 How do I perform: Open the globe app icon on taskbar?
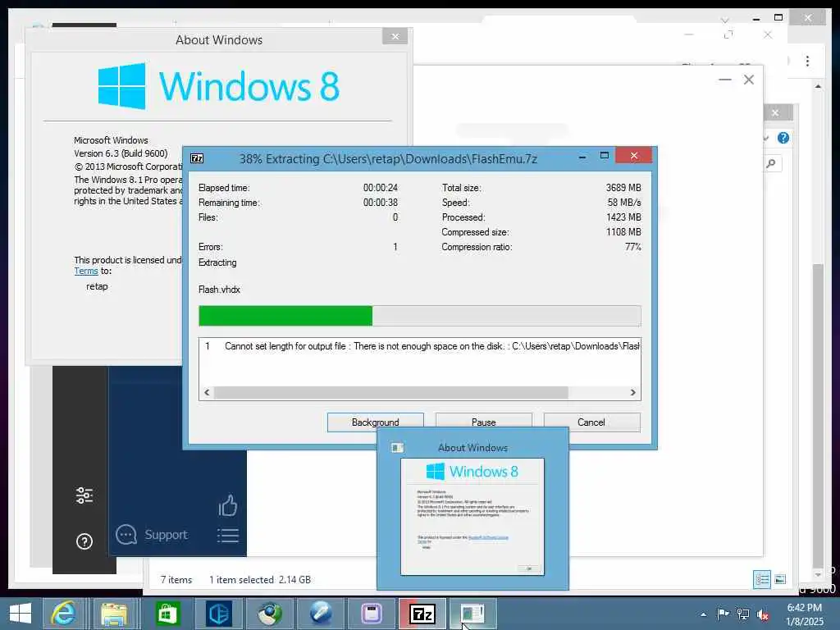[x=269, y=614]
